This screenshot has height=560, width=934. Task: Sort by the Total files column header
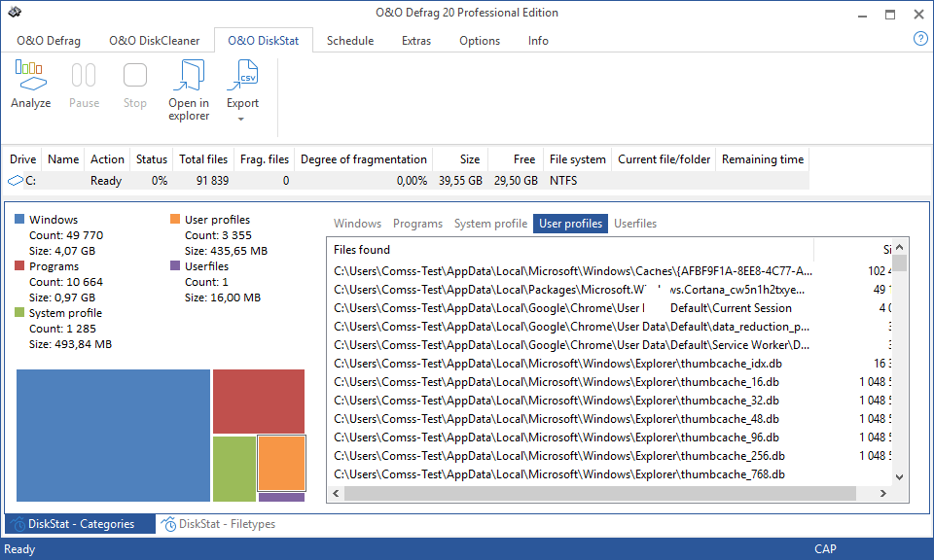pyautogui.click(x=203, y=159)
